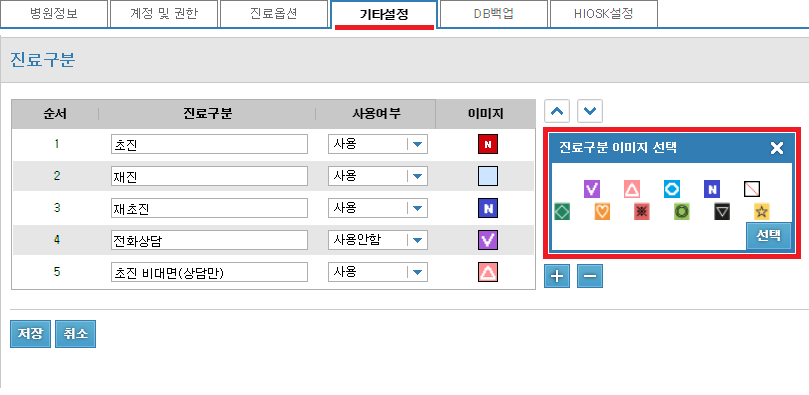Click the 사용여부 column header
The image size is (809, 395).
coord(376,114)
